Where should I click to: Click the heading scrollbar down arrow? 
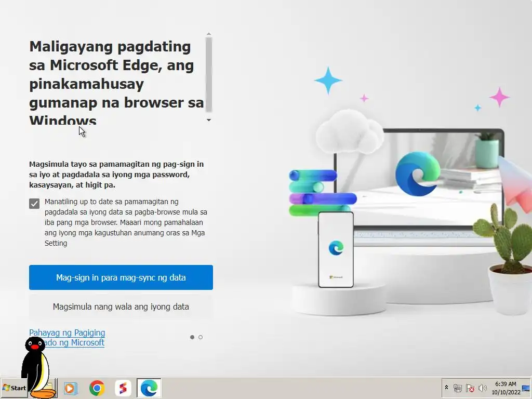pos(209,120)
